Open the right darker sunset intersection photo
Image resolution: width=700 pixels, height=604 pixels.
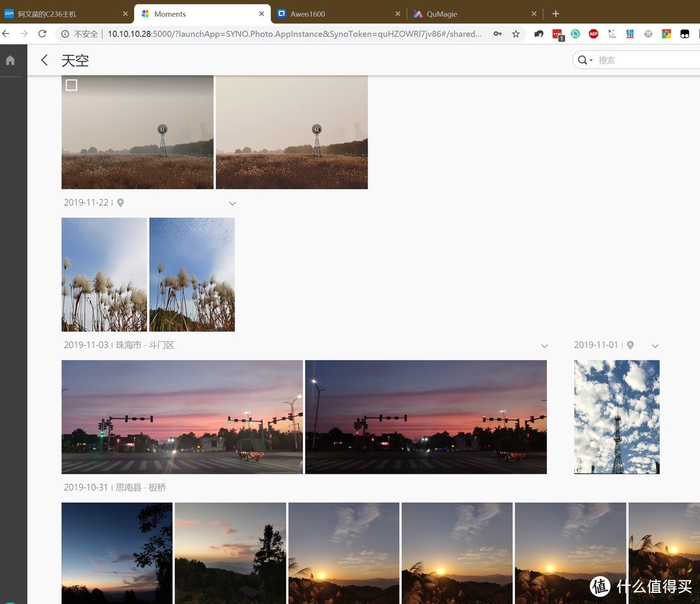point(426,417)
